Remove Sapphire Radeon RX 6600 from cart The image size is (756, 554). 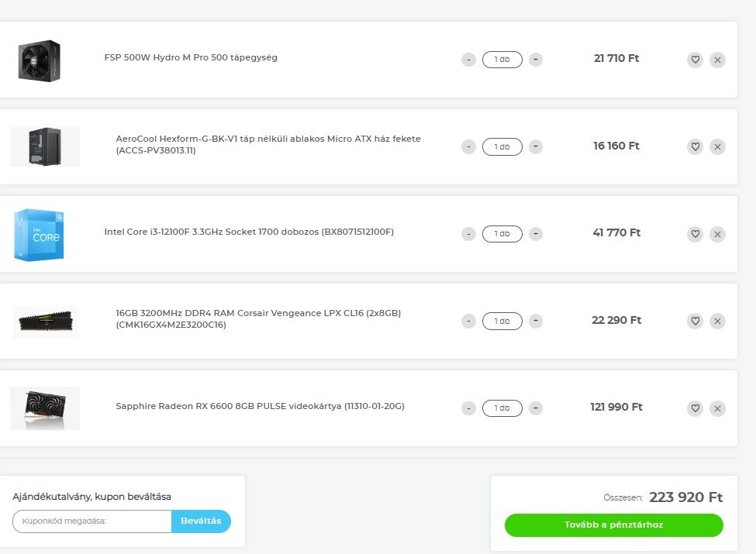coord(717,408)
